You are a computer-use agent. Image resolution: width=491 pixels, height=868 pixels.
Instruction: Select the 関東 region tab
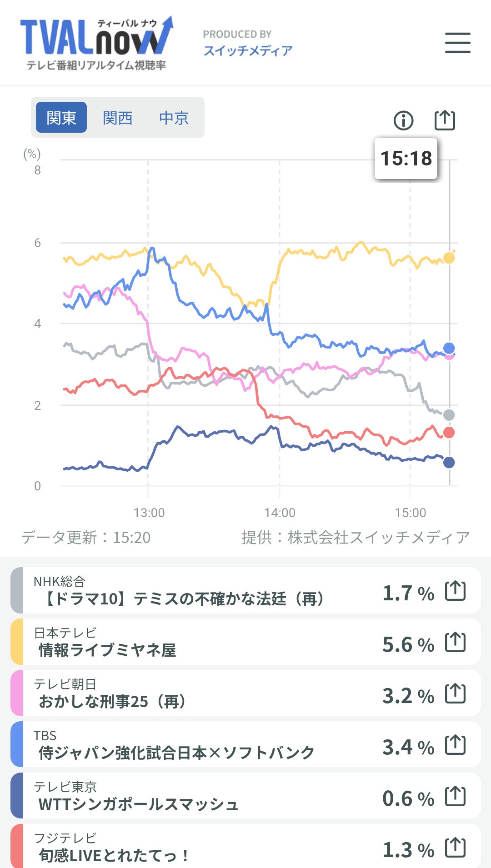pos(61,118)
